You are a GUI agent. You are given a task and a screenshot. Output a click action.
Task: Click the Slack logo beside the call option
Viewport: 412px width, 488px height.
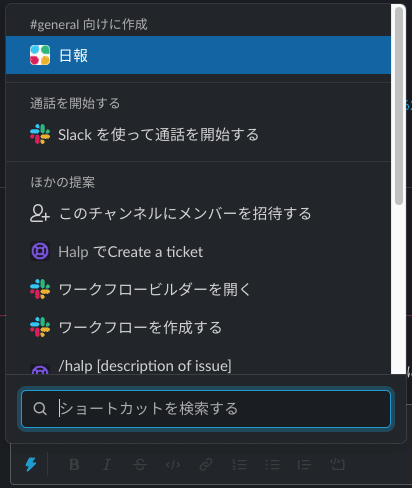(x=40, y=134)
